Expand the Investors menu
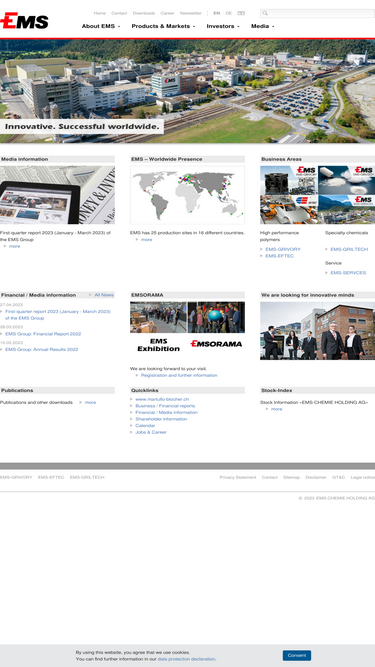375x667 pixels. coord(223,26)
